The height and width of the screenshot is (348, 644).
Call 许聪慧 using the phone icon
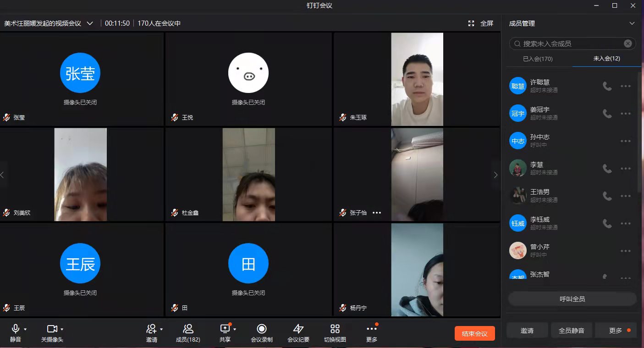tap(607, 86)
